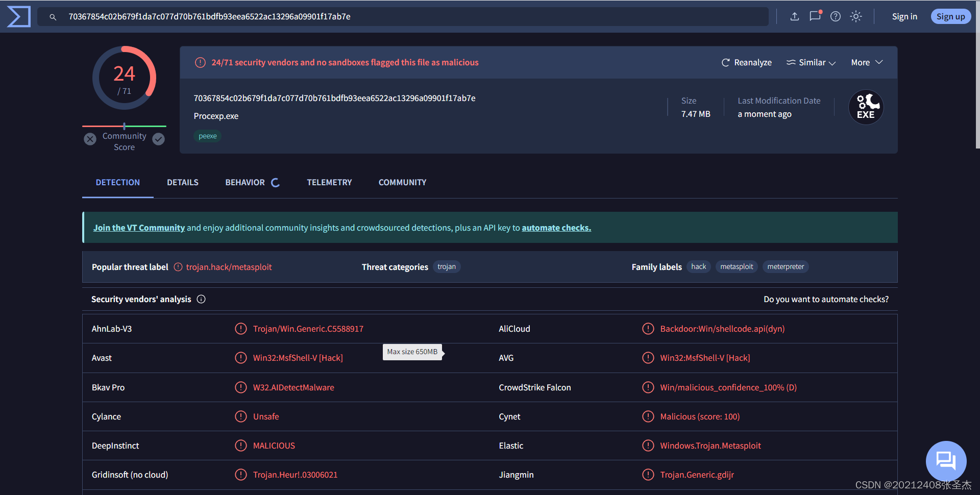Click the peexe tag
The height and width of the screenshot is (495, 980).
(208, 136)
